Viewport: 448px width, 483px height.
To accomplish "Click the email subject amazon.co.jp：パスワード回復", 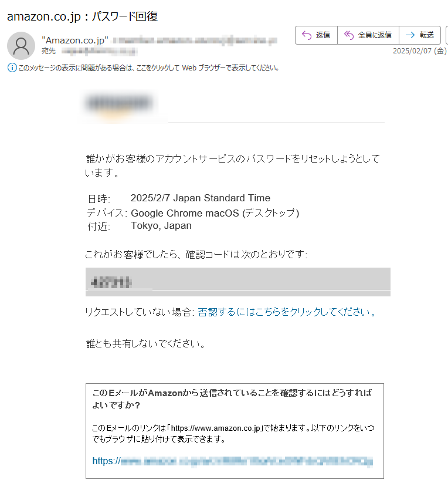I will pos(83,16).
